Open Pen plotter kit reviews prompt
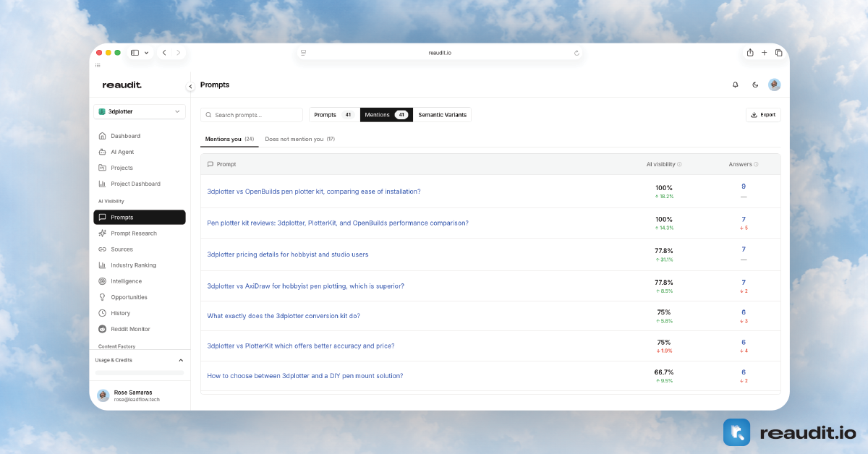This screenshot has height=454, width=868. (x=338, y=223)
